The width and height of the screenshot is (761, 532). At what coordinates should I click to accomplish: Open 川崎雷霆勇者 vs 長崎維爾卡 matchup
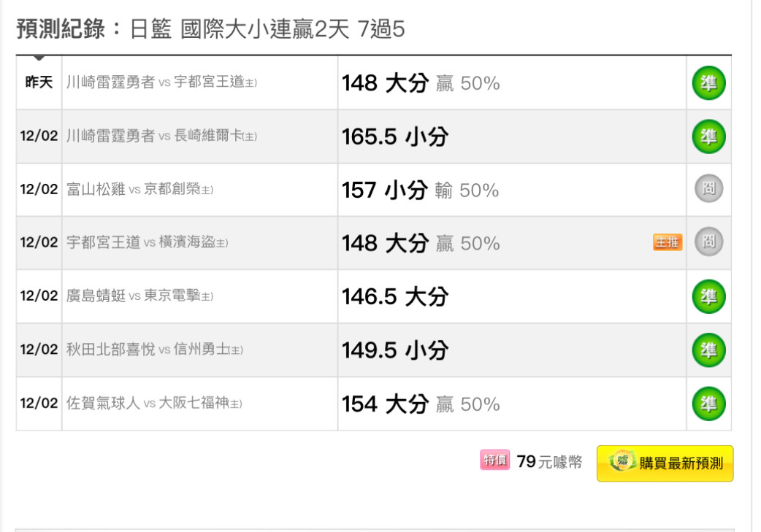pyautogui.click(x=161, y=136)
